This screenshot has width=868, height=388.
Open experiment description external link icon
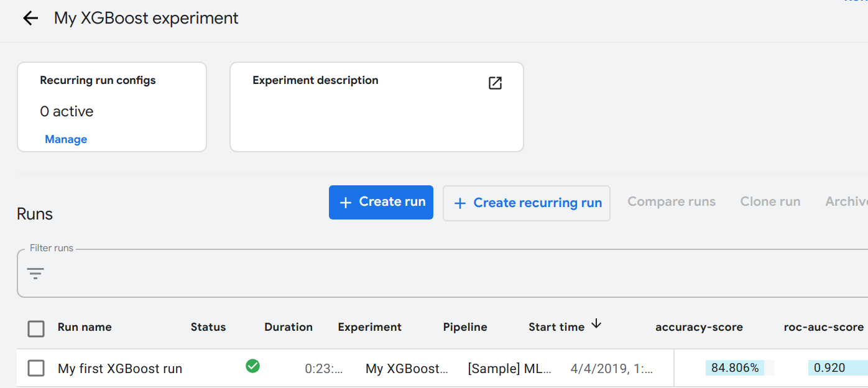pyautogui.click(x=495, y=83)
